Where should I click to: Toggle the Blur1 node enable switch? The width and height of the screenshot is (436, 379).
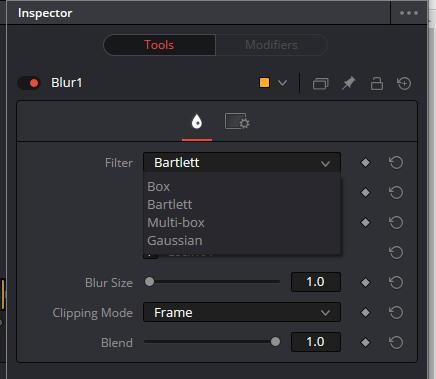tap(29, 83)
